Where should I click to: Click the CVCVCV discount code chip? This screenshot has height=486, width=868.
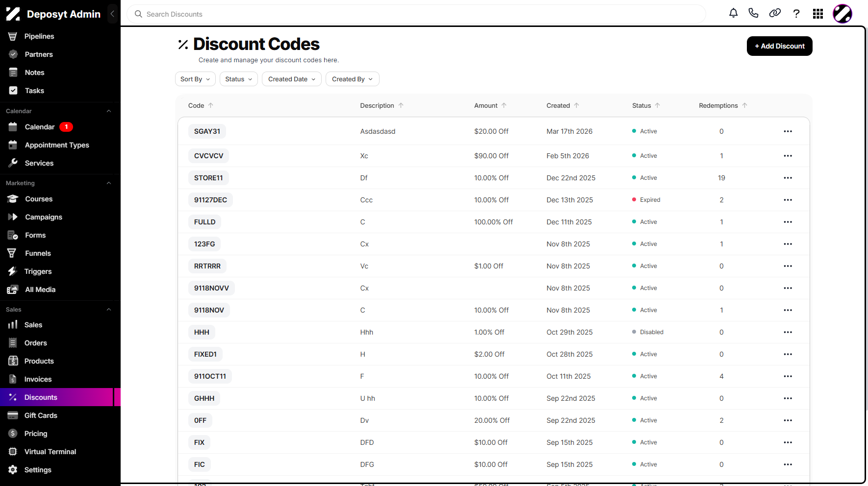pyautogui.click(x=208, y=156)
